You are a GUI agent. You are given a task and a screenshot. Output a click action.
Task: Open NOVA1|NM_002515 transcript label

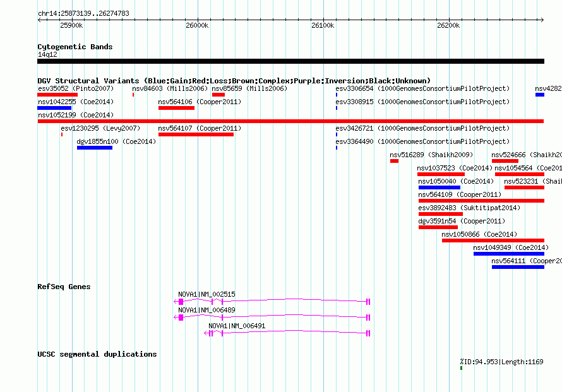(x=207, y=294)
